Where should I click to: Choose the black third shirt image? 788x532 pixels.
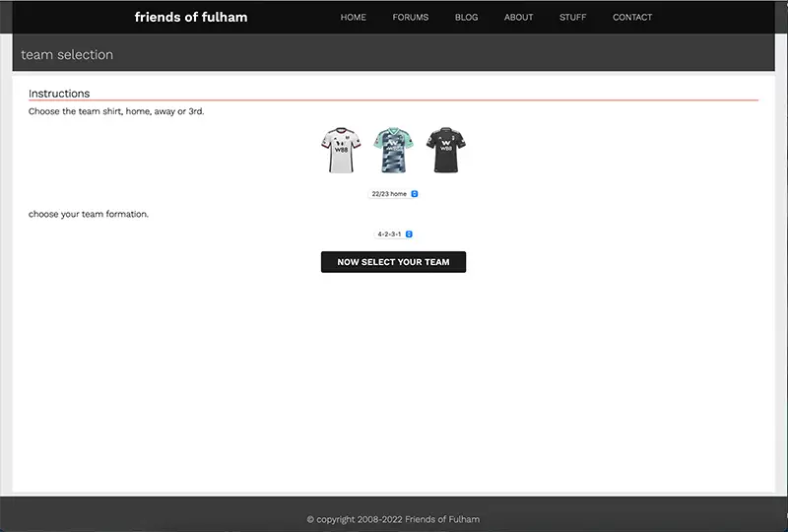click(443, 151)
